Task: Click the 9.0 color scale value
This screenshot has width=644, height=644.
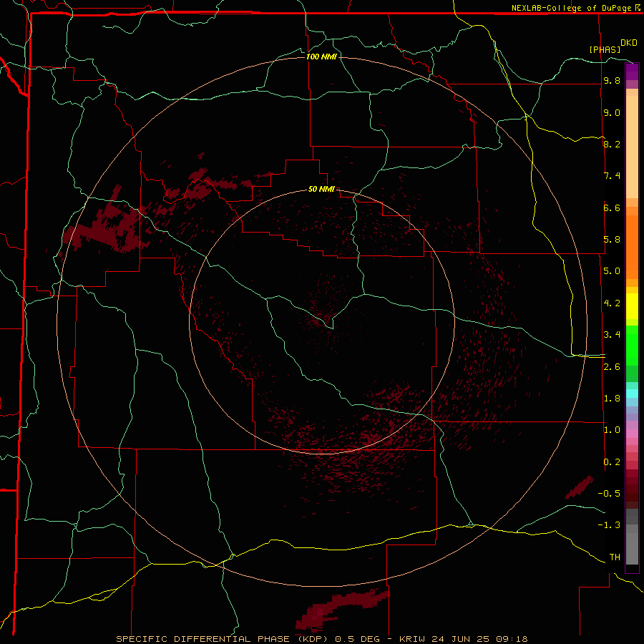Action: pos(612,112)
